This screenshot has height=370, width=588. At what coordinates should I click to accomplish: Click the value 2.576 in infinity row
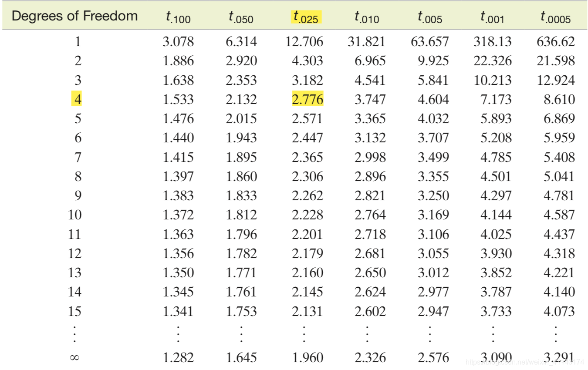coord(433,358)
